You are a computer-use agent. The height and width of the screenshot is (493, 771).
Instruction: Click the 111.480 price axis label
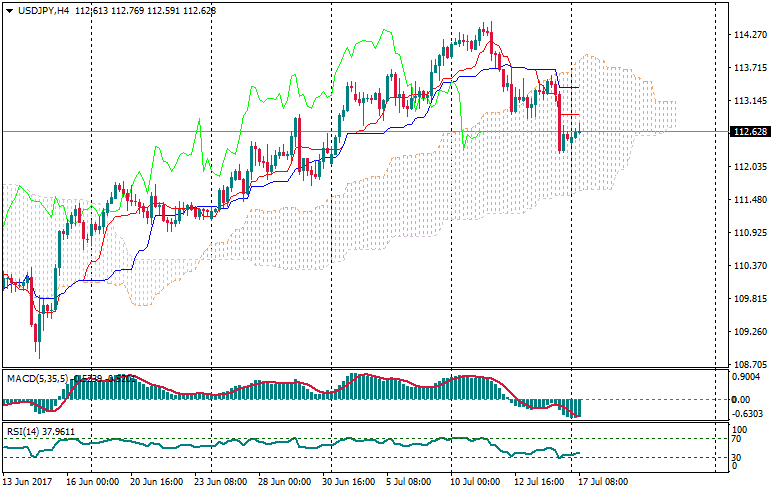pyautogui.click(x=748, y=200)
